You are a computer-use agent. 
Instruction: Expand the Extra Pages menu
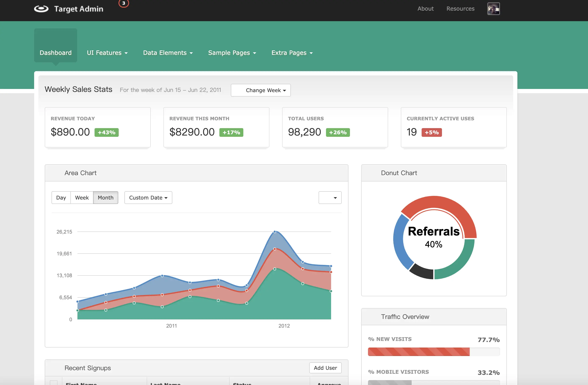[292, 53]
